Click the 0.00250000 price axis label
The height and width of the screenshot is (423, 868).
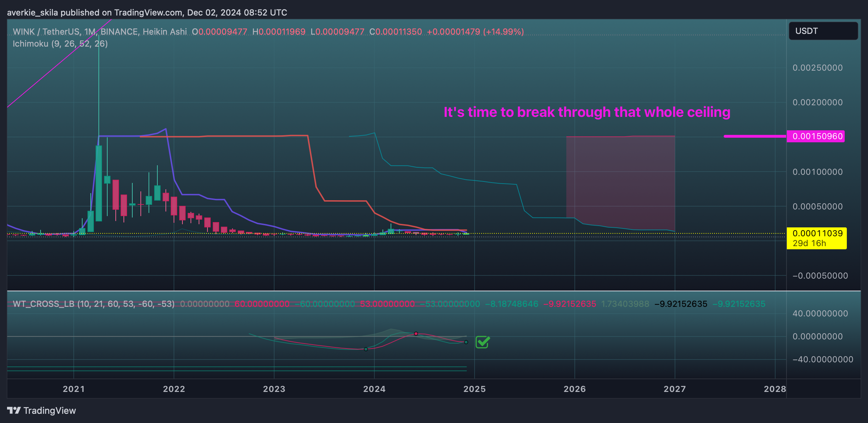point(818,68)
